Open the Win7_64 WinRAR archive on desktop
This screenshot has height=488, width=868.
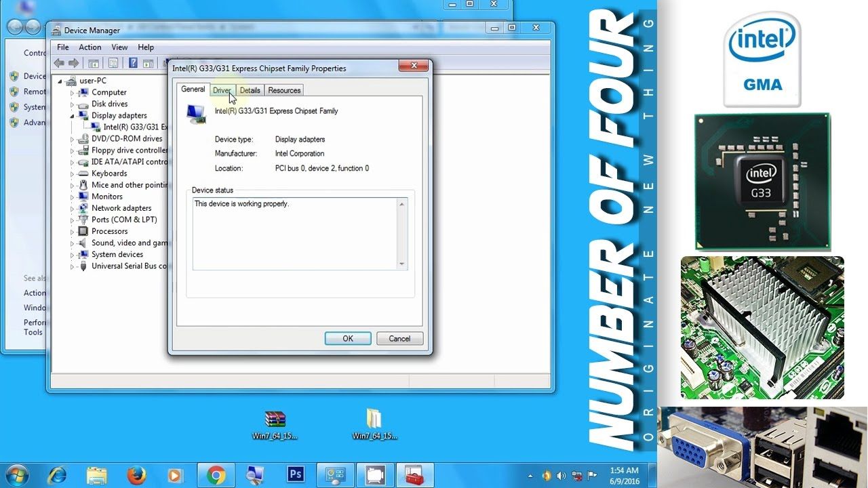point(275,420)
